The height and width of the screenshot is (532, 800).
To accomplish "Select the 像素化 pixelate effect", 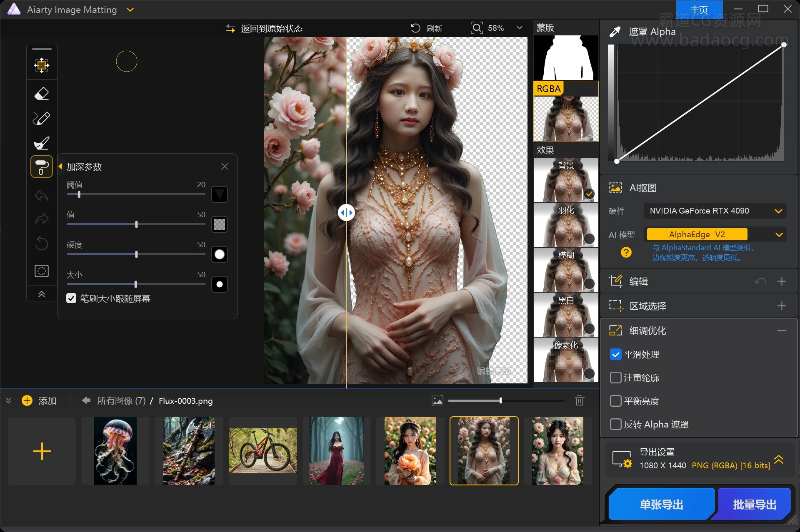I will tap(566, 360).
